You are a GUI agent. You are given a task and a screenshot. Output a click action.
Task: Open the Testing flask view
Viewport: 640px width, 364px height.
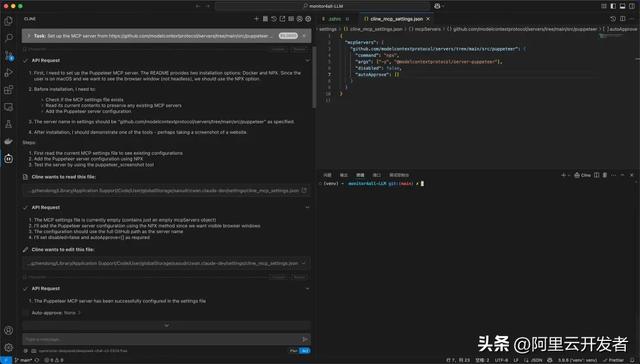point(8,124)
